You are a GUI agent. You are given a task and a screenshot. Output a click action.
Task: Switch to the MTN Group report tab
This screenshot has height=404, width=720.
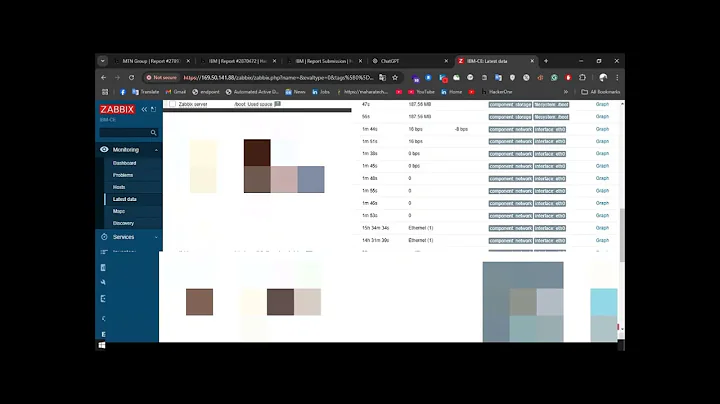coord(151,61)
